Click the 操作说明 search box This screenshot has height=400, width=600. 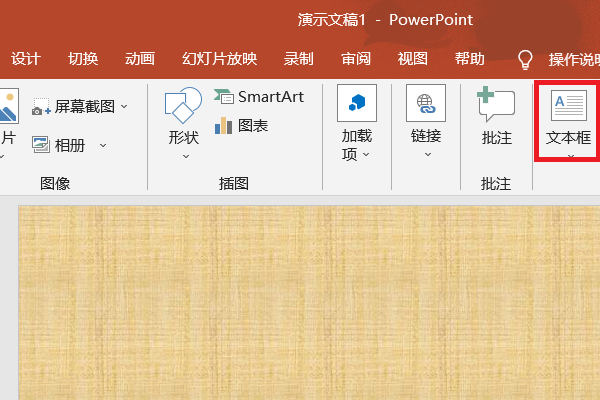pos(573,59)
